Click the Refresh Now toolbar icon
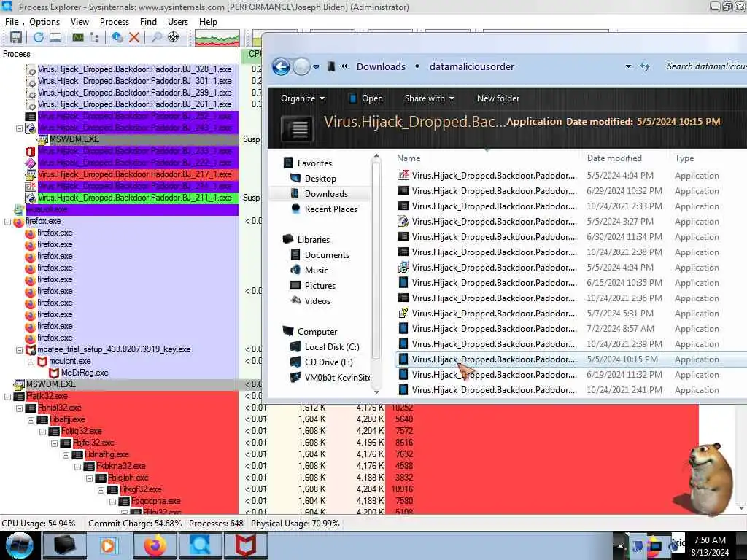The height and width of the screenshot is (560, 747). click(38, 37)
